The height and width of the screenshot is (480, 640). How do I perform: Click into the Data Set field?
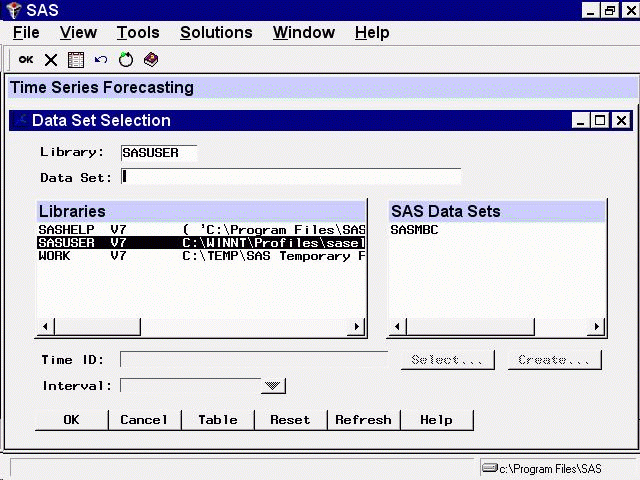[291, 177]
